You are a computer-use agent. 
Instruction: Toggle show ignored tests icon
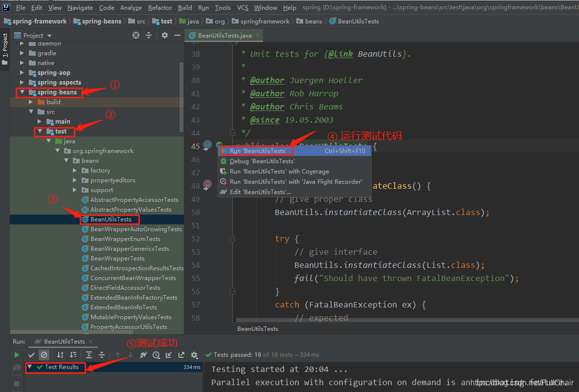pos(44,355)
